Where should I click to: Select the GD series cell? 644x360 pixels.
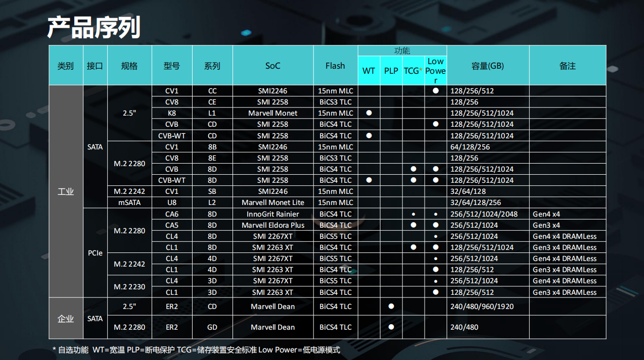click(212, 327)
